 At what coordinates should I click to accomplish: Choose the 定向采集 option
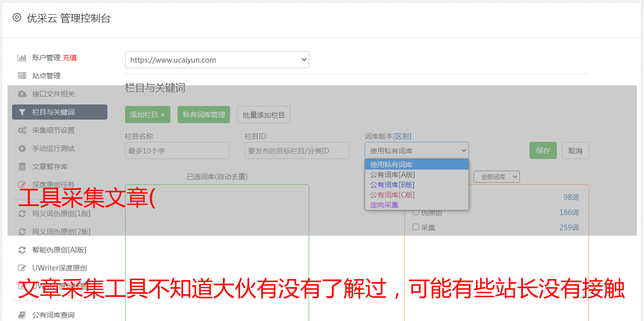point(384,205)
